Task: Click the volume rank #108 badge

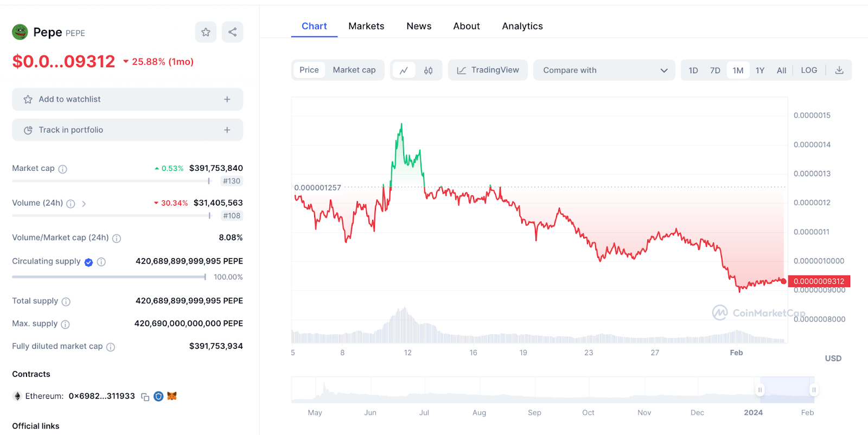Action: (x=232, y=216)
